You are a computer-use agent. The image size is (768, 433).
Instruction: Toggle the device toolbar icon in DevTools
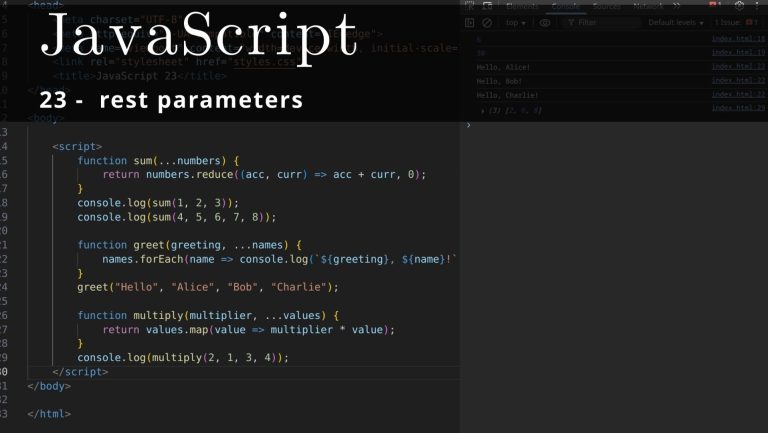coord(487,6)
